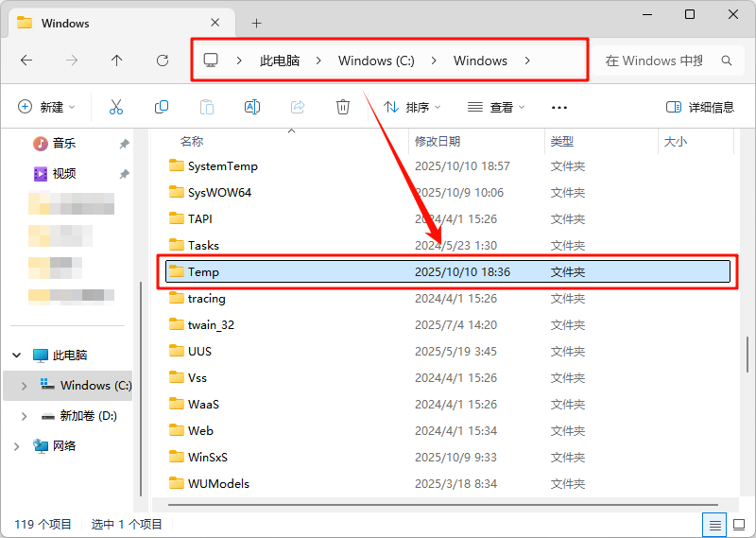Navigate back with the left arrow
Viewport: 756px width, 538px height.
point(26,61)
